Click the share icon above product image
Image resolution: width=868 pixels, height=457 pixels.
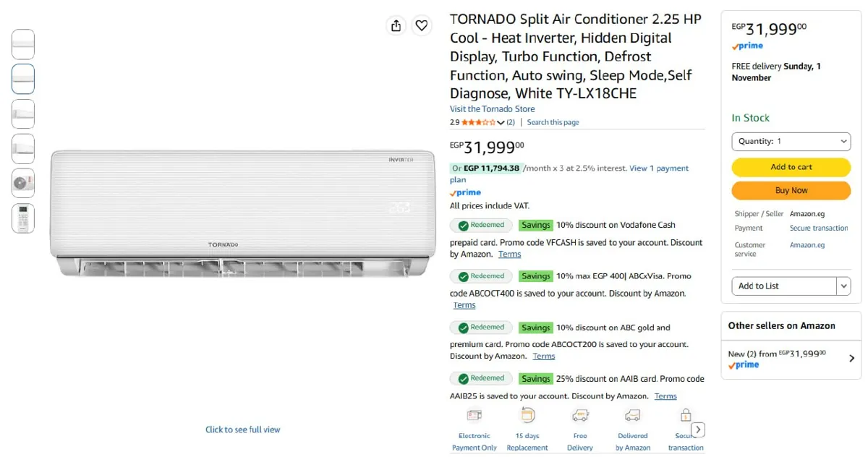coord(396,25)
